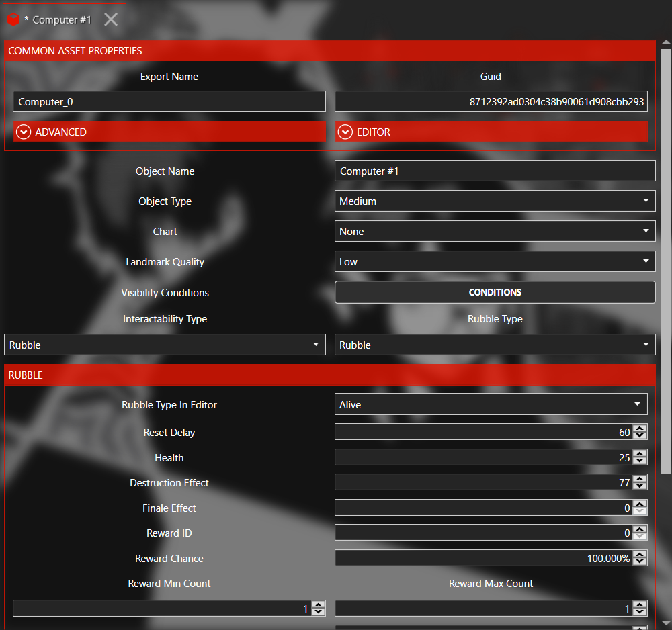Open the Object Type dropdown
Screen dimensions: 672x630
pos(495,201)
